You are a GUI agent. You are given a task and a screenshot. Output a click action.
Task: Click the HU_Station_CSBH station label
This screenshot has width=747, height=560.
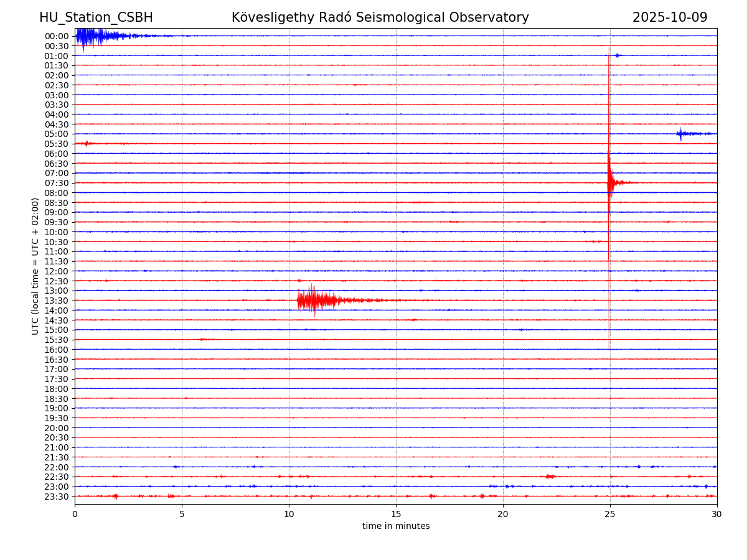point(96,17)
